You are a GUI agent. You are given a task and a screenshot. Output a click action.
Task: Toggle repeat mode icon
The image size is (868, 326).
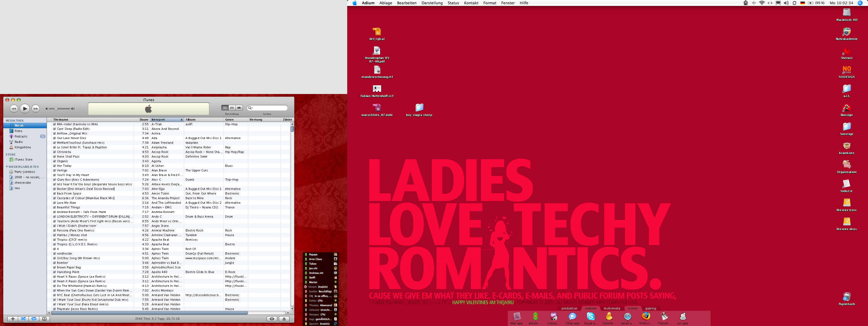coord(34,319)
